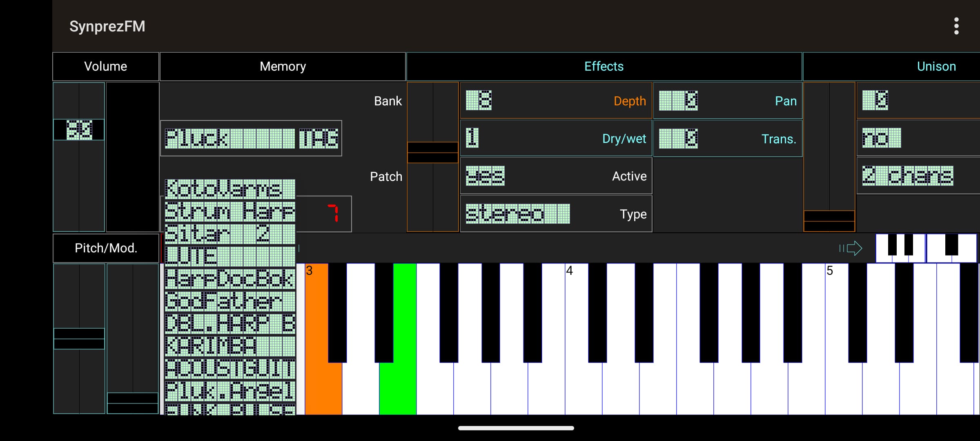Image resolution: width=980 pixels, height=441 pixels.
Task: Click the Unison panel header
Action: (935, 66)
